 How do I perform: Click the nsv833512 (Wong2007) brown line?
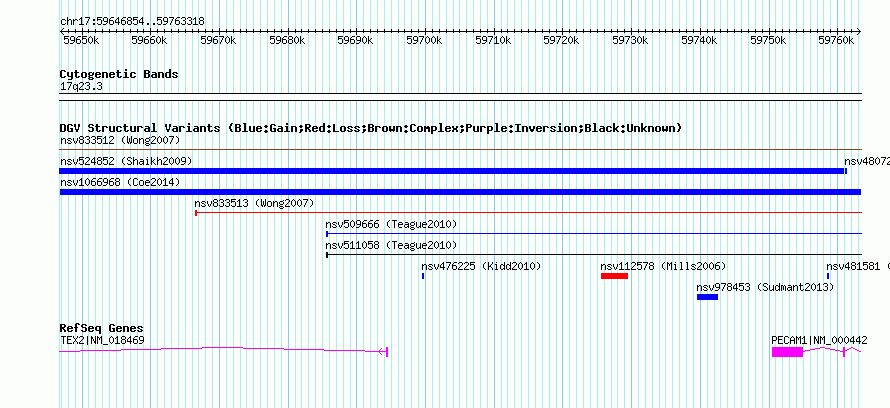tap(460, 150)
